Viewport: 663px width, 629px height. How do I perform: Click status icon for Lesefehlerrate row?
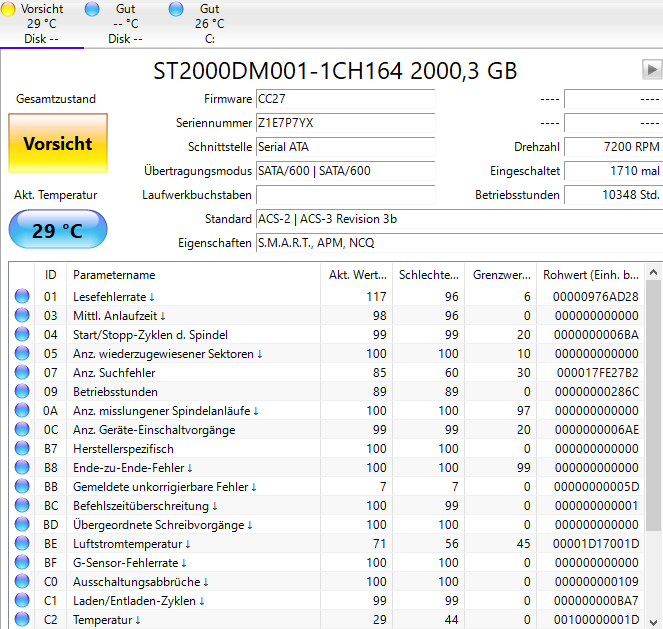coord(22,296)
